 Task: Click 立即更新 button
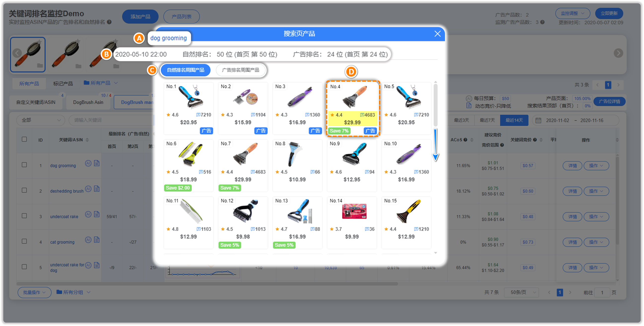(x=609, y=13)
